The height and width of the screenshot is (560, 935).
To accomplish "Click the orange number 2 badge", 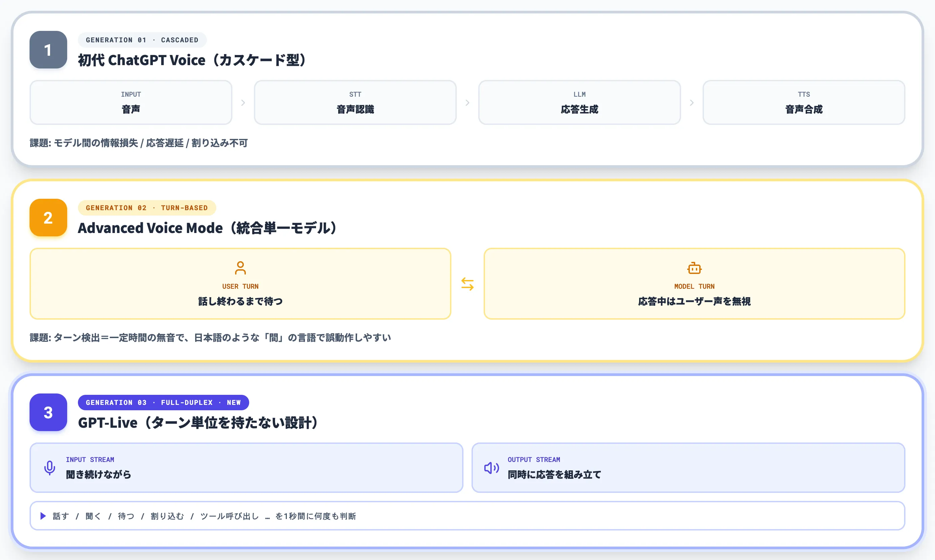I will (x=48, y=218).
